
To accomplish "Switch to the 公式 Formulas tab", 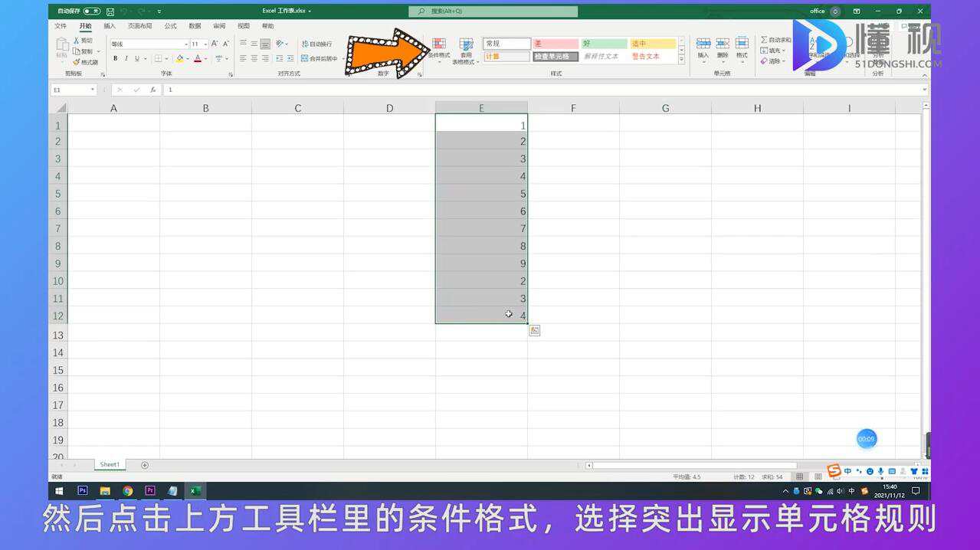I will coord(170,26).
